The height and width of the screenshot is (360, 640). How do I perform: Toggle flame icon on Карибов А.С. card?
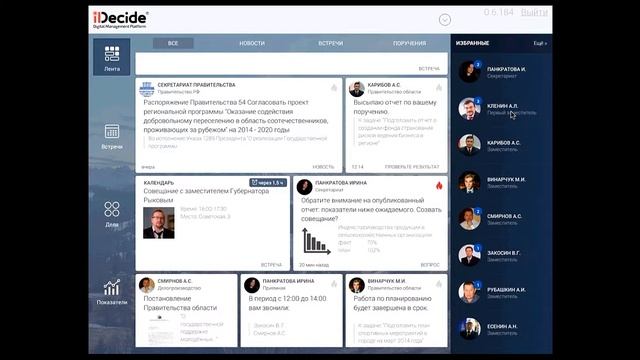pos(439,87)
